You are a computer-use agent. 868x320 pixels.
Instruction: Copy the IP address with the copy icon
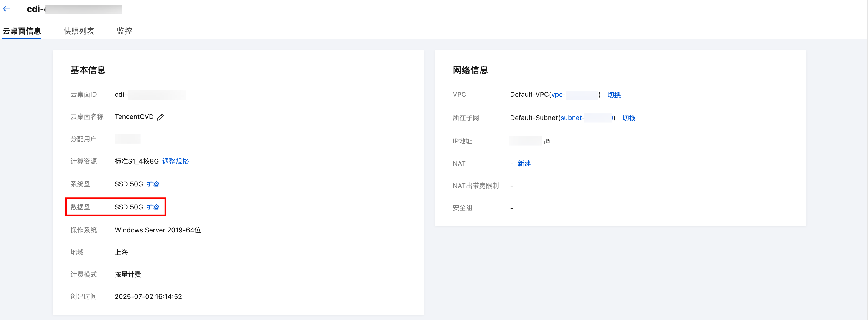click(x=547, y=141)
